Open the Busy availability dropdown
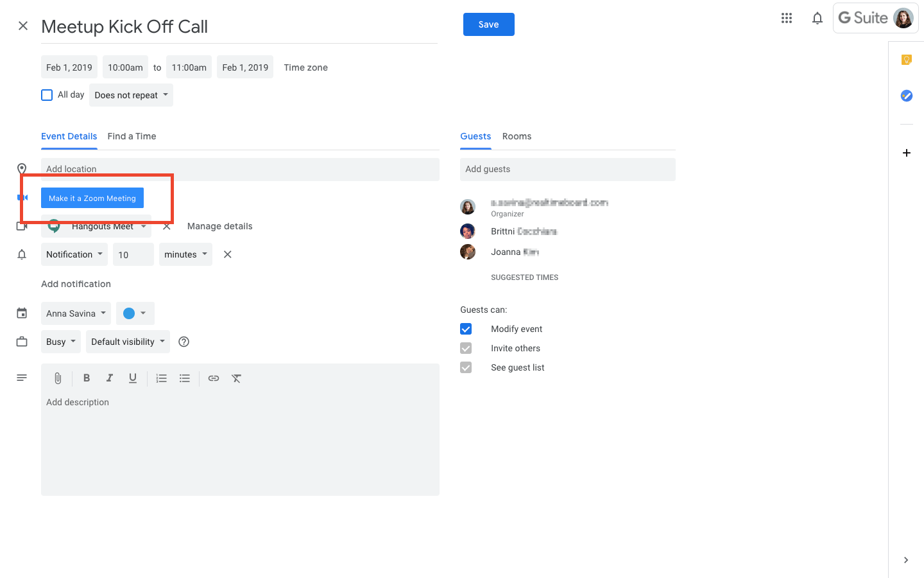 click(61, 342)
